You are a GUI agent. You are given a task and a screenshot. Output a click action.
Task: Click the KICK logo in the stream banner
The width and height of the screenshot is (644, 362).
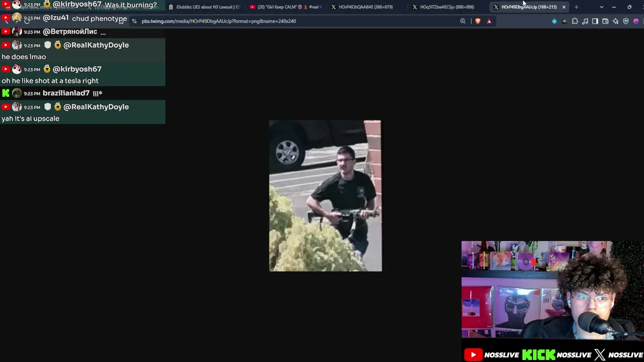[538, 355]
